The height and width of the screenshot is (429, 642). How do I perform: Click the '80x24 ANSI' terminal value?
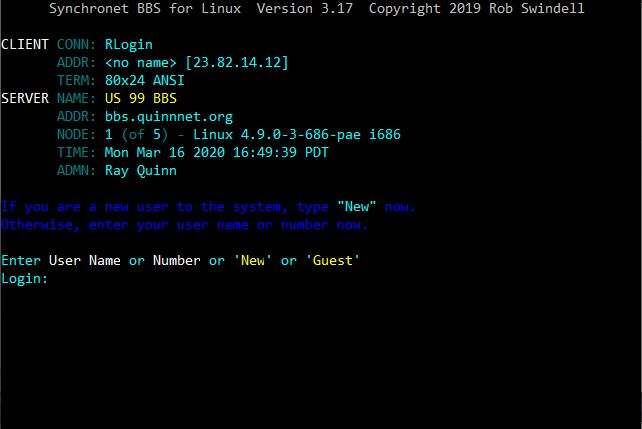145,80
